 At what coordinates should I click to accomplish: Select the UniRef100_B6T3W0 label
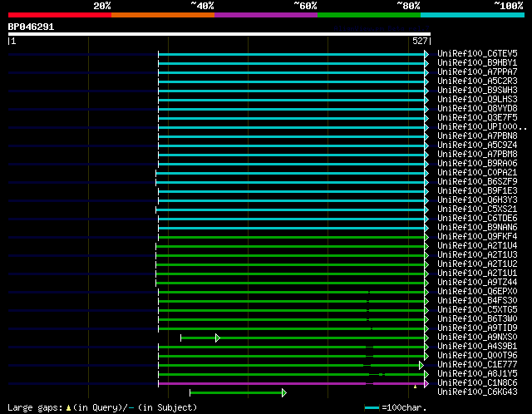click(477, 319)
